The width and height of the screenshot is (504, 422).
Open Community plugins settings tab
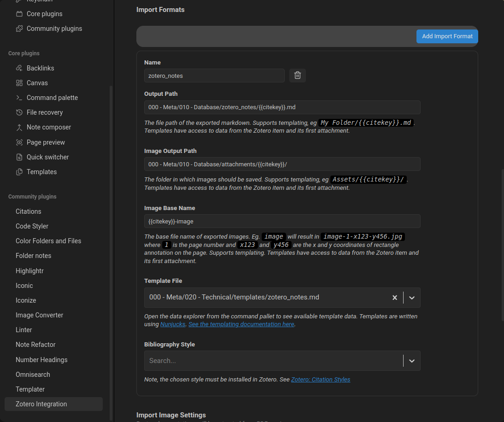(x=54, y=29)
